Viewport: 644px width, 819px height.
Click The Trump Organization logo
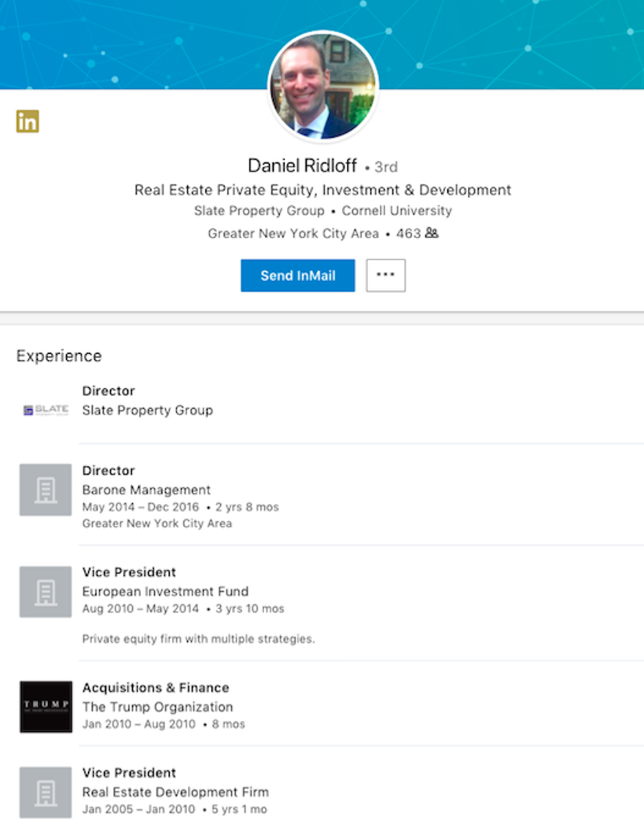(45, 707)
